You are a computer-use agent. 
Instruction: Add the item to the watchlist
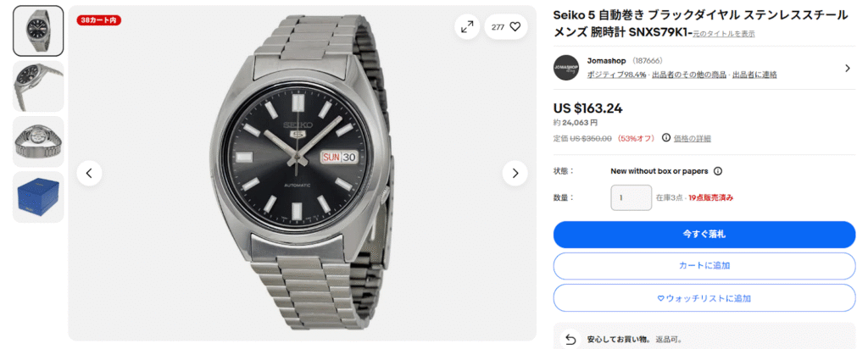click(x=704, y=298)
